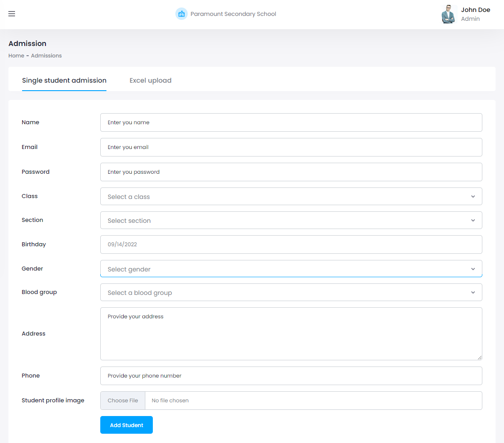Image resolution: width=504 pixels, height=443 pixels.
Task: Click the address box resize handle
Action: point(479,357)
